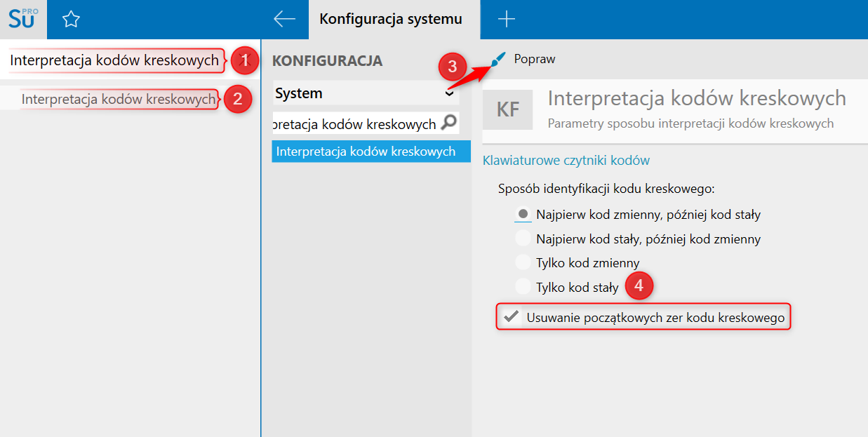Choose the 'Tylko kod zmienny' option

pos(523,263)
